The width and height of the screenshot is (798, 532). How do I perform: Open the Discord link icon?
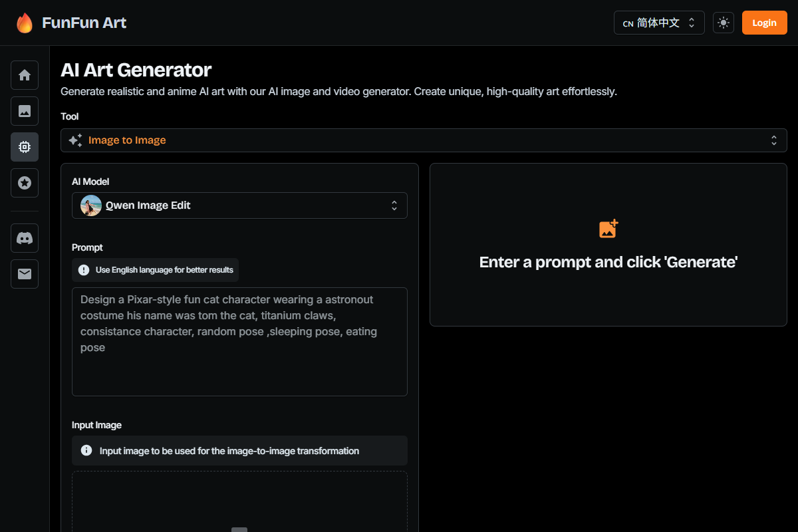coord(25,238)
